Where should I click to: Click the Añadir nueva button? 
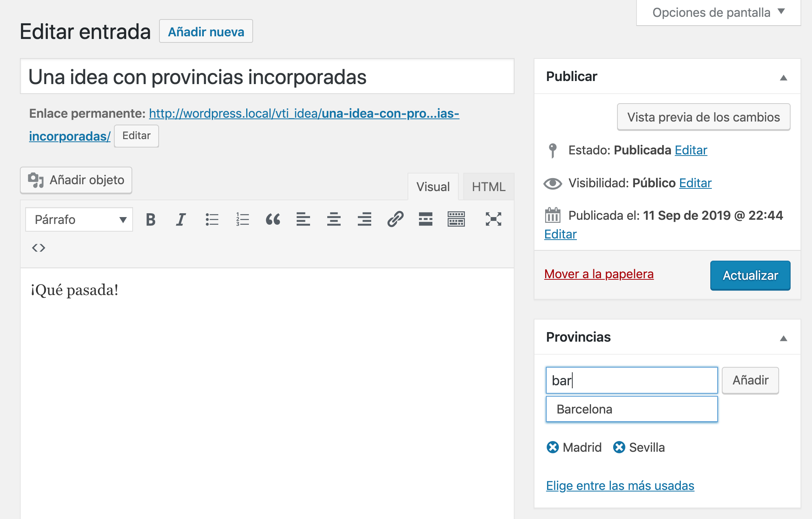point(206,31)
